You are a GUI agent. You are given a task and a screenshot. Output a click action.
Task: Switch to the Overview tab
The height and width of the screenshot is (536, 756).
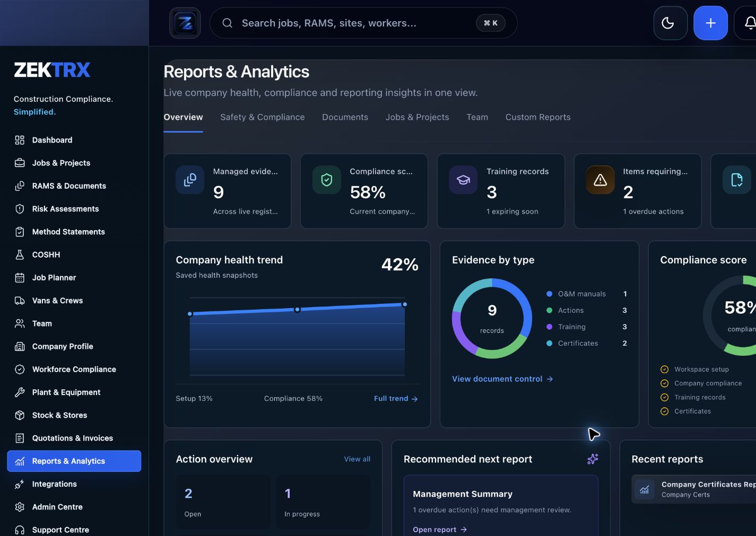183,117
